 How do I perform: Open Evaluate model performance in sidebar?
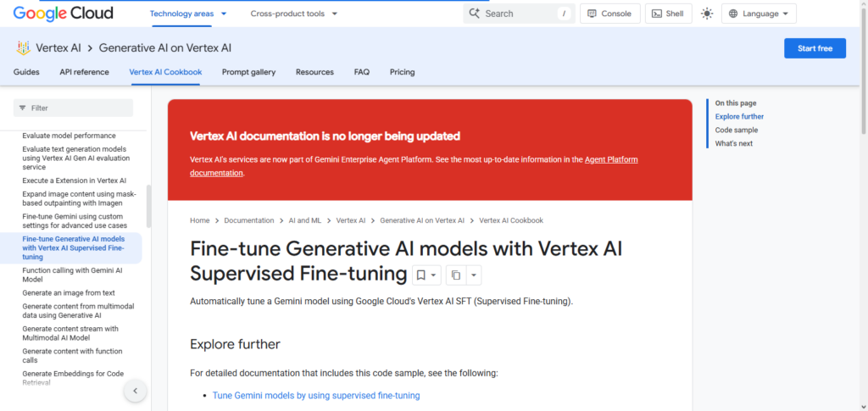pyautogui.click(x=69, y=136)
